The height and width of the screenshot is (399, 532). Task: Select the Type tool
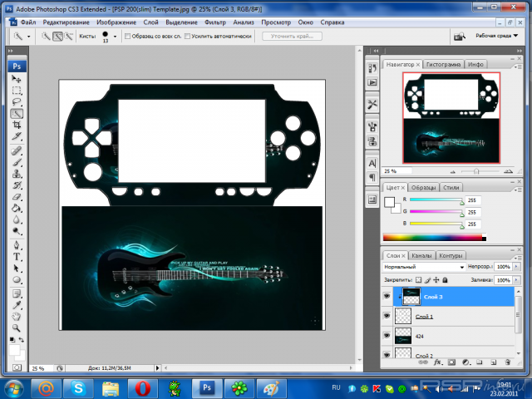[x=17, y=258]
